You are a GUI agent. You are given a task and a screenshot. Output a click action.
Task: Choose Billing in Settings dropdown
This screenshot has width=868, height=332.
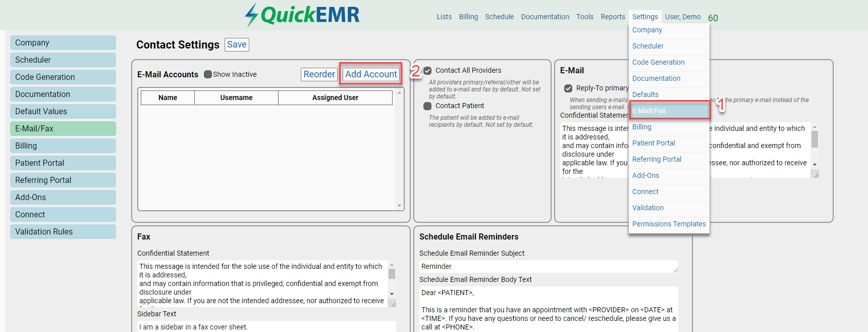coord(669,127)
